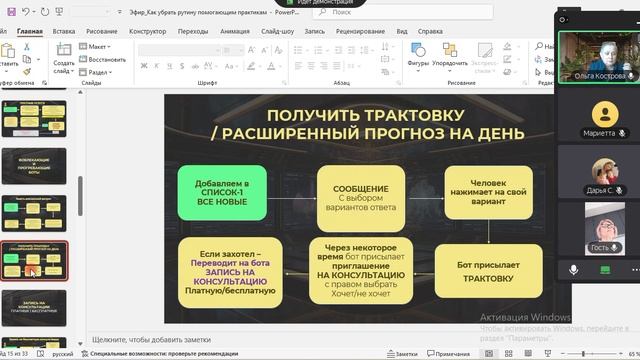Switch to slide sorter view icon
This screenshot has height=360, width=640.
pos(509,353)
